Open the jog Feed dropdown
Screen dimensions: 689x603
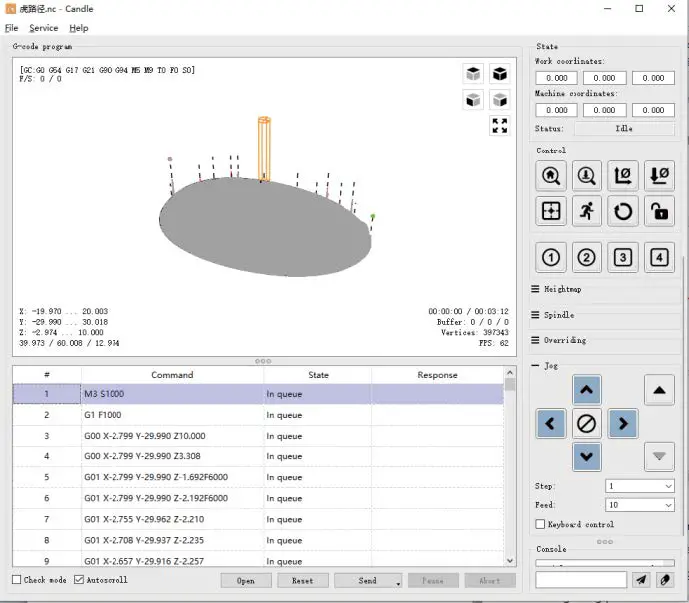[x=640, y=505]
